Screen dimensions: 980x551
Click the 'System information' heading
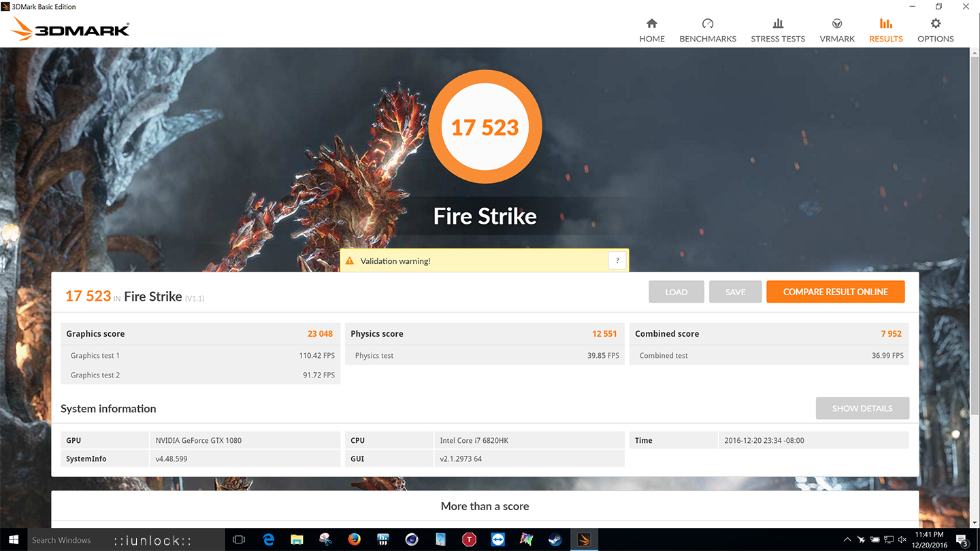[x=108, y=409]
